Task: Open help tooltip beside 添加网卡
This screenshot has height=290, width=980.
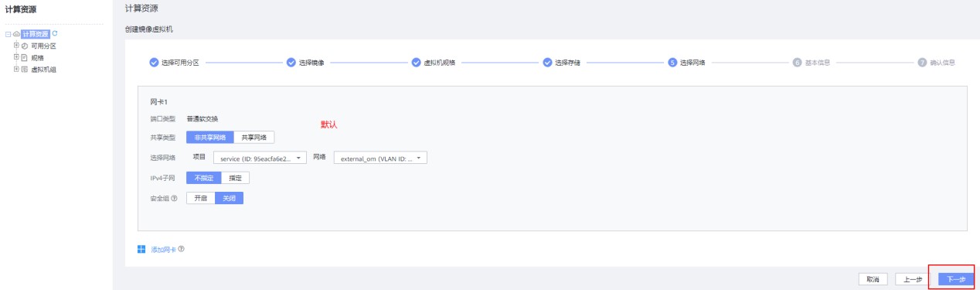Action: (181, 250)
